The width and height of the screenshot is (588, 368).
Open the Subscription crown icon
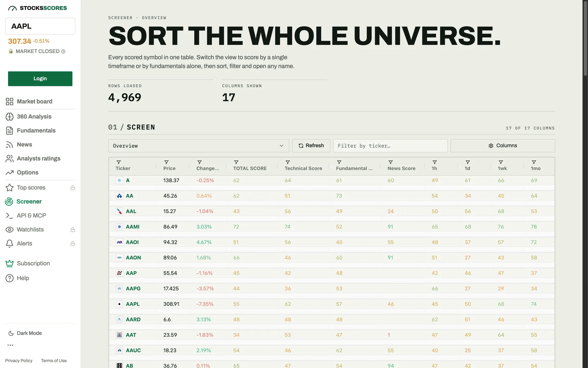point(9,263)
